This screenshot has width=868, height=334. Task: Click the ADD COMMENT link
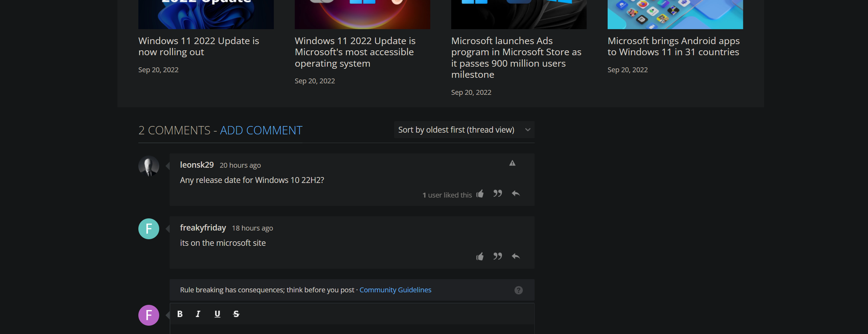261,130
